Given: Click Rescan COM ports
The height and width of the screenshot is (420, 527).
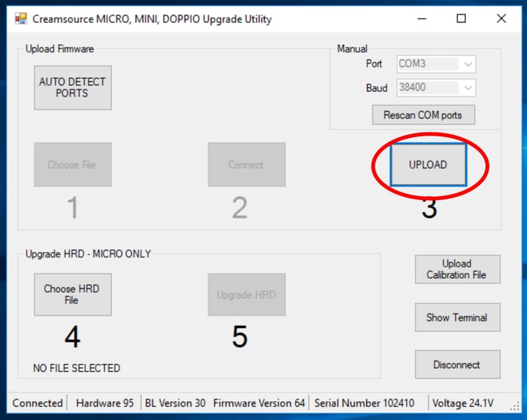Looking at the screenshot, I should point(424,115).
